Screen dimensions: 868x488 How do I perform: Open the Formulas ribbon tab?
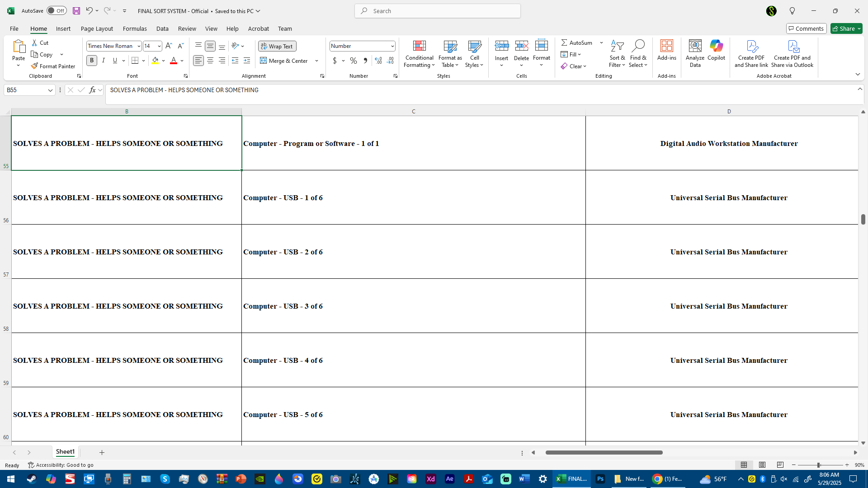pyautogui.click(x=135, y=28)
